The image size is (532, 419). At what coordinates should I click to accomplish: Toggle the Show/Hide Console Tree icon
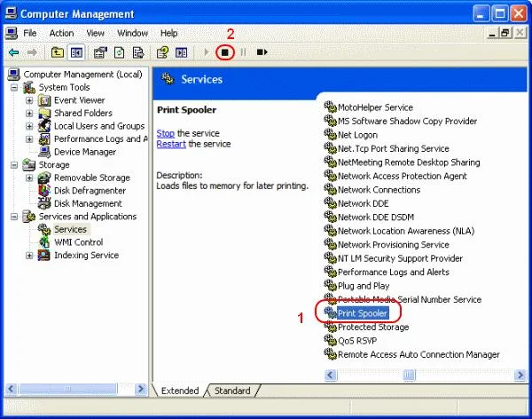(76, 52)
